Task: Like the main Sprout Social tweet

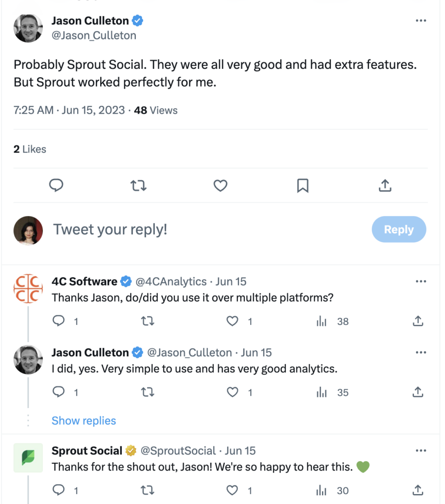Action: pyautogui.click(x=220, y=185)
